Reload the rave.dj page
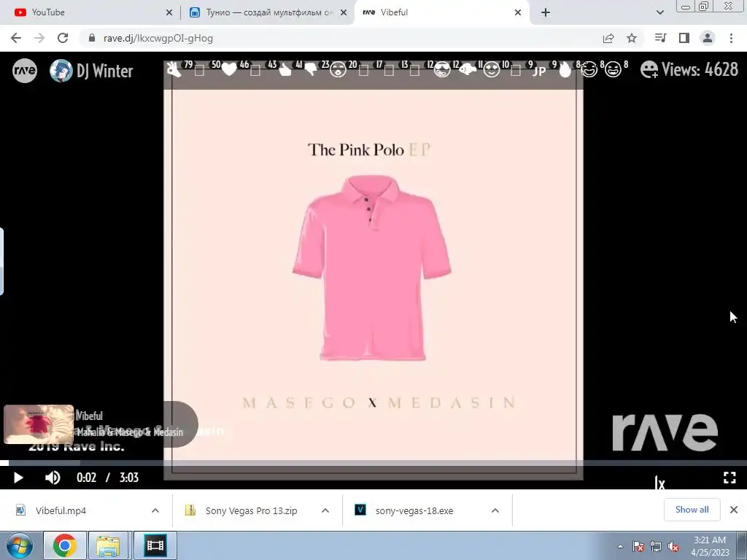This screenshot has width=747, height=560. pos(63,38)
